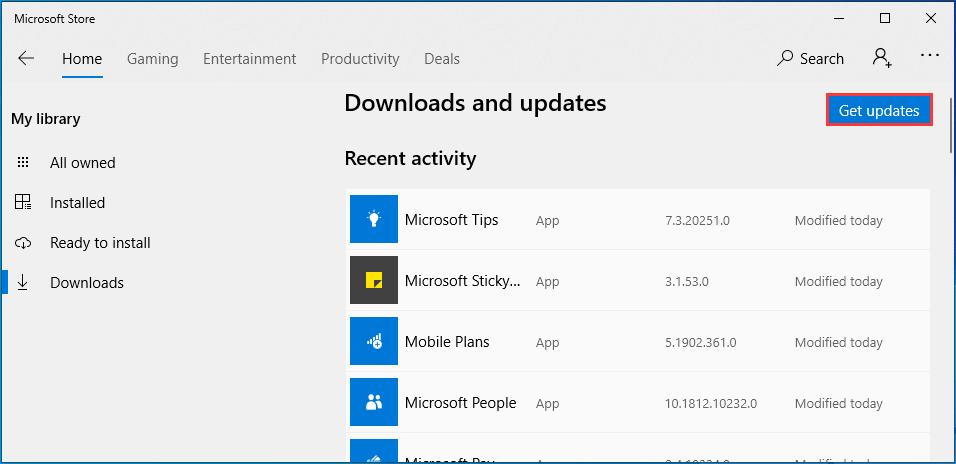The height and width of the screenshot is (464, 956).
Task: Open the Mobile Plans app icon
Action: pyautogui.click(x=374, y=341)
